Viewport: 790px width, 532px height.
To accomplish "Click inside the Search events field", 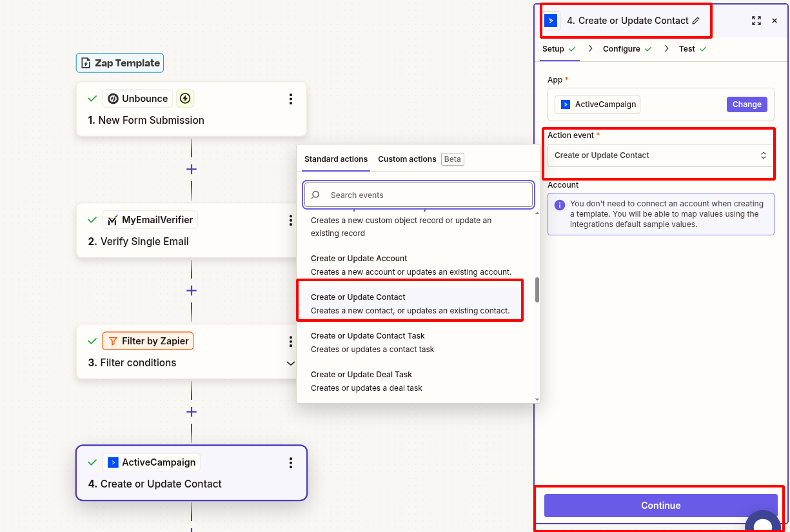I will tap(418, 195).
